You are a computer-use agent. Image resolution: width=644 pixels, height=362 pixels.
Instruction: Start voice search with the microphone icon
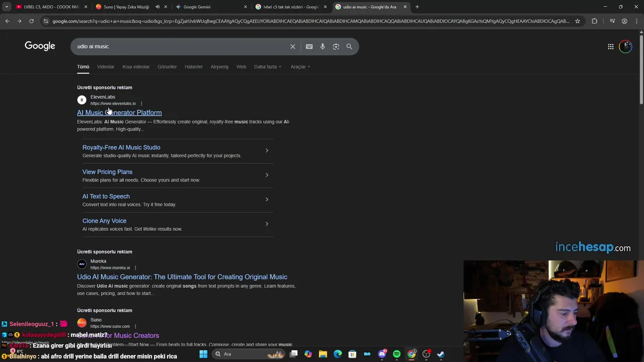323,46
